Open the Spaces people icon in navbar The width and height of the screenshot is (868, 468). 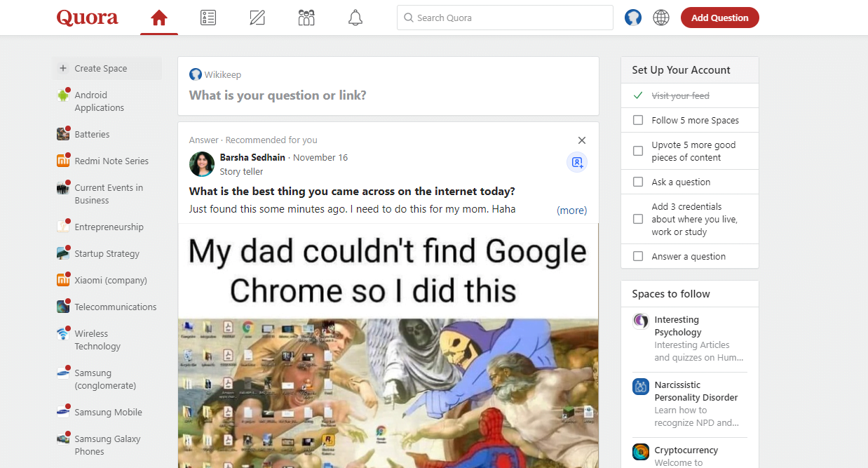coord(306,18)
